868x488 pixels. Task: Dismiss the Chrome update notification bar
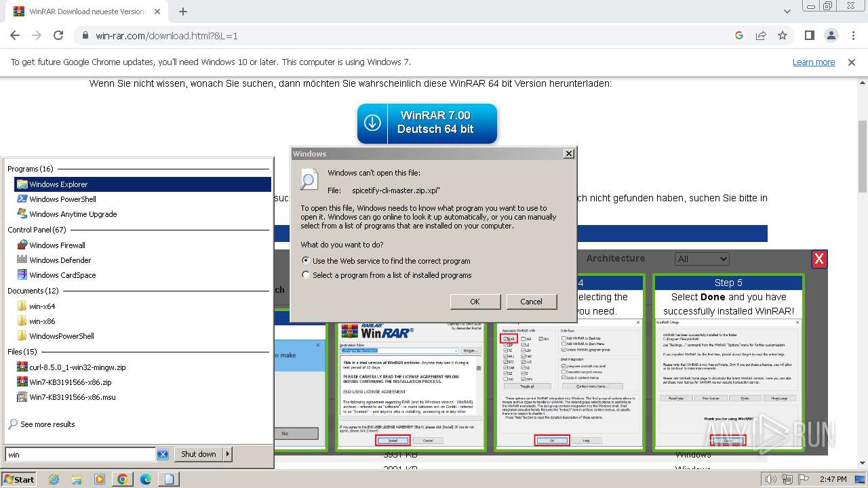[x=852, y=62]
